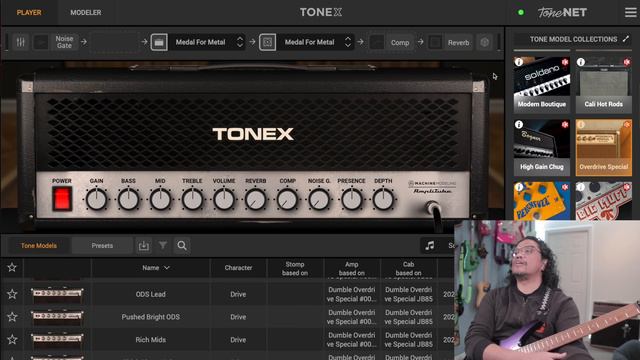Click the music note audio demo icon

(x=430, y=245)
